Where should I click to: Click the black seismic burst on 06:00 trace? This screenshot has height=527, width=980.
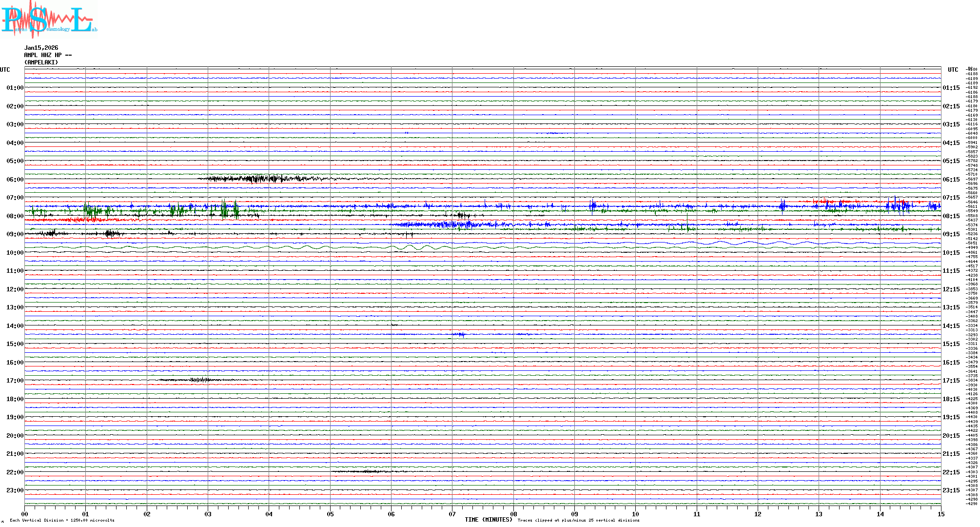click(x=258, y=179)
